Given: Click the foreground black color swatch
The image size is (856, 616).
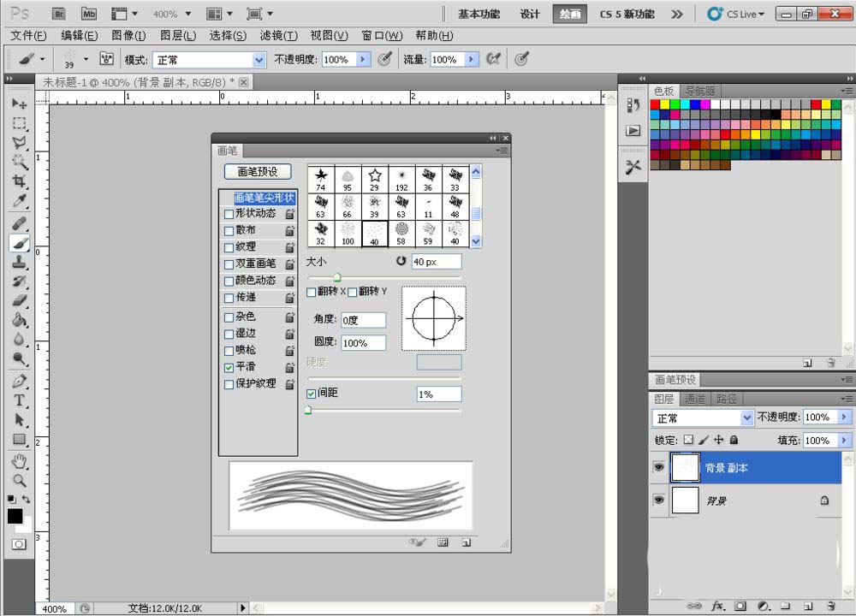Looking at the screenshot, I should [15, 516].
